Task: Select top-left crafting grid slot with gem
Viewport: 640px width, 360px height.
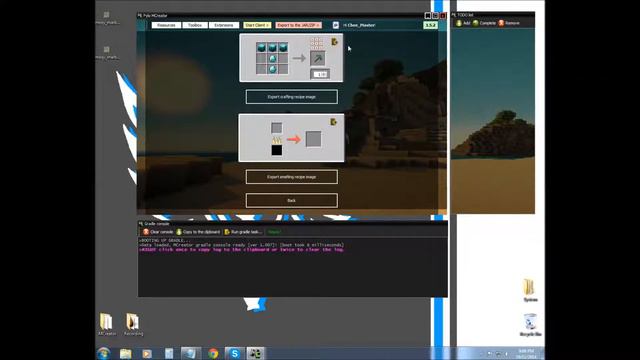Action: pyautogui.click(x=261, y=48)
